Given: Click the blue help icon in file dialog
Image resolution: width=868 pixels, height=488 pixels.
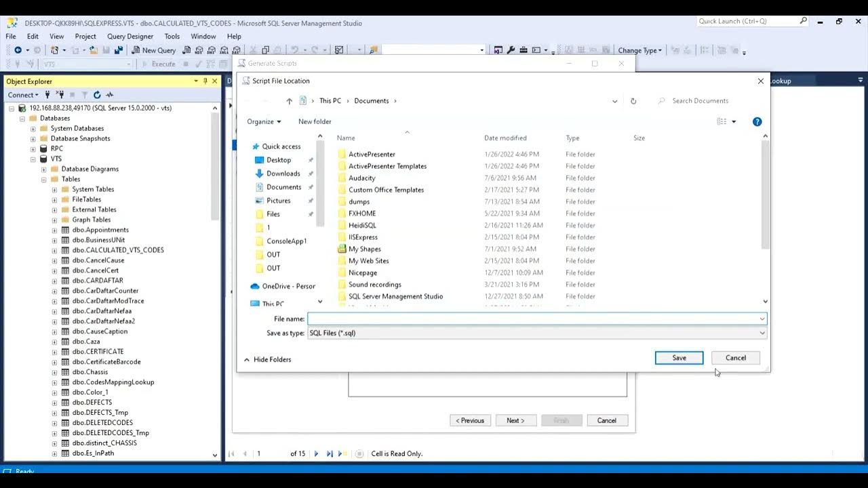Looking at the screenshot, I should click(x=757, y=122).
